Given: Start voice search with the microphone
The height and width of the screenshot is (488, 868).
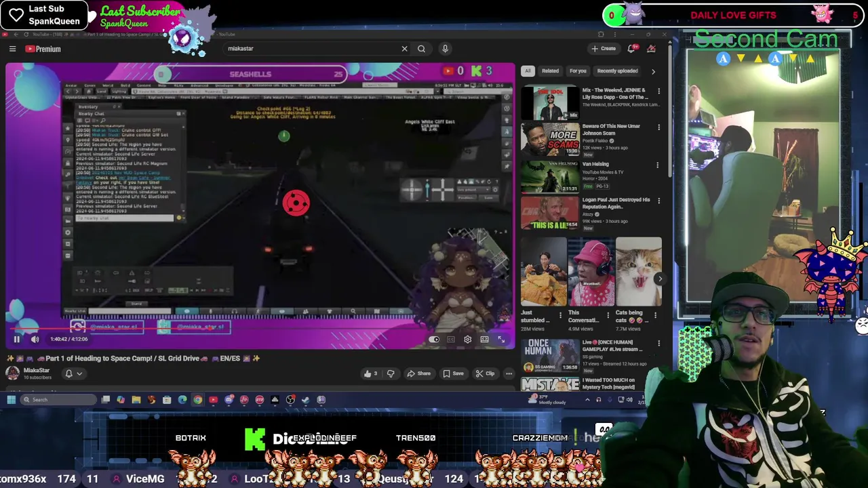Looking at the screenshot, I should coord(445,49).
